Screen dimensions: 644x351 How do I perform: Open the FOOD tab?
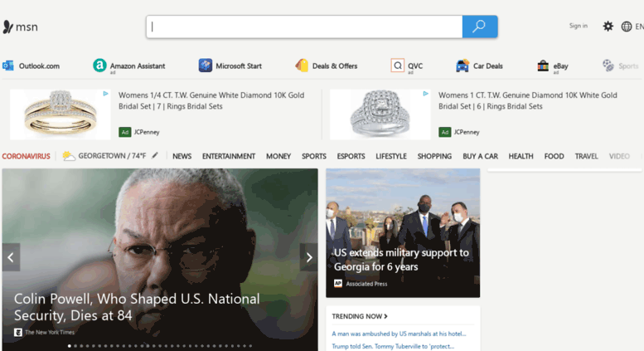554,156
